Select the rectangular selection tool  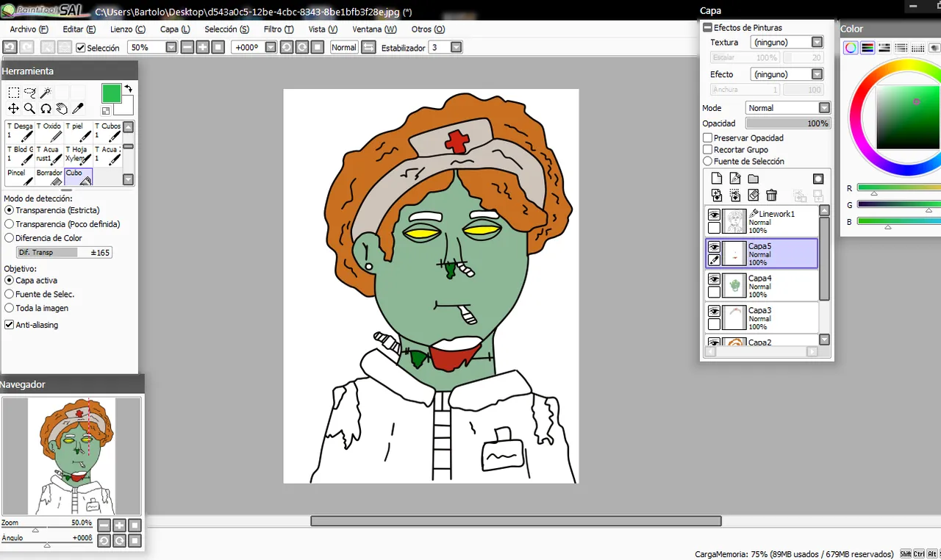pyautogui.click(x=13, y=93)
